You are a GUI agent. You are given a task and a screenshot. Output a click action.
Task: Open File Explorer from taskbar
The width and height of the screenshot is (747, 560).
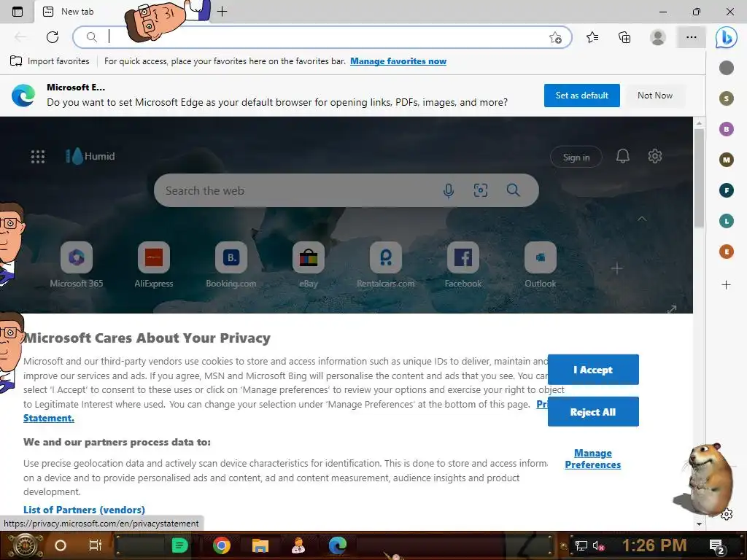click(x=260, y=545)
